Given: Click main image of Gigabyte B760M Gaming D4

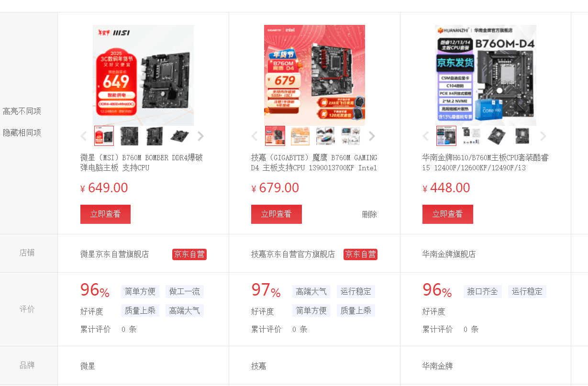Looking at the screenshot, I should 314,75.
